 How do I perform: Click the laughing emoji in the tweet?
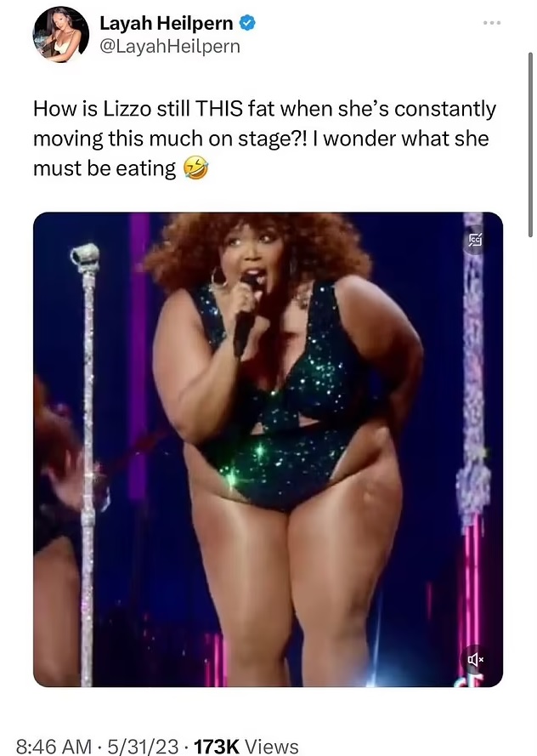[193, 168]
